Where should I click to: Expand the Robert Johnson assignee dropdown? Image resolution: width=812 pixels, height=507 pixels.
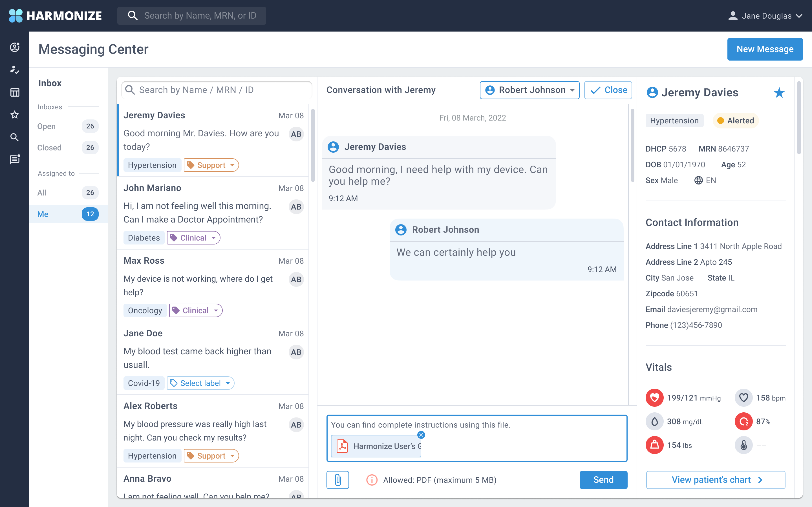[x=529, y=90]
